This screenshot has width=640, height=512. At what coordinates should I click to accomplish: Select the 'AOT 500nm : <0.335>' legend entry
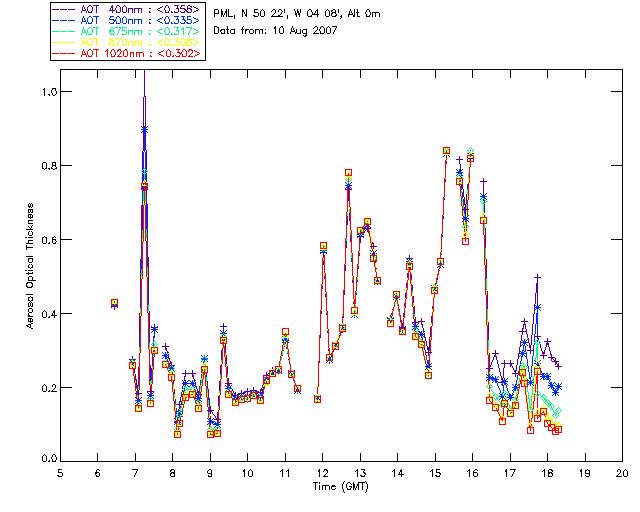click(127, 20)
